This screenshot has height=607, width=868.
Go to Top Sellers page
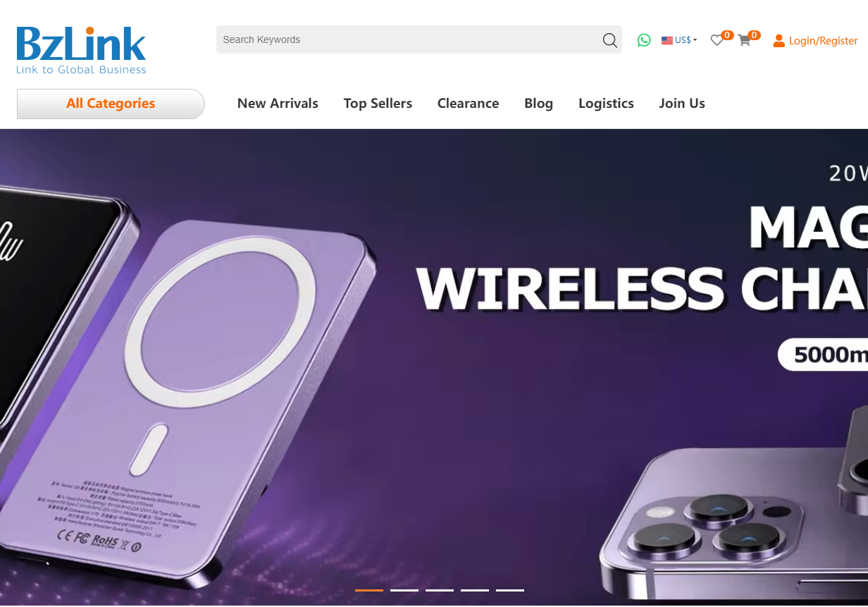pyautogui.click(x=378, y=104)
